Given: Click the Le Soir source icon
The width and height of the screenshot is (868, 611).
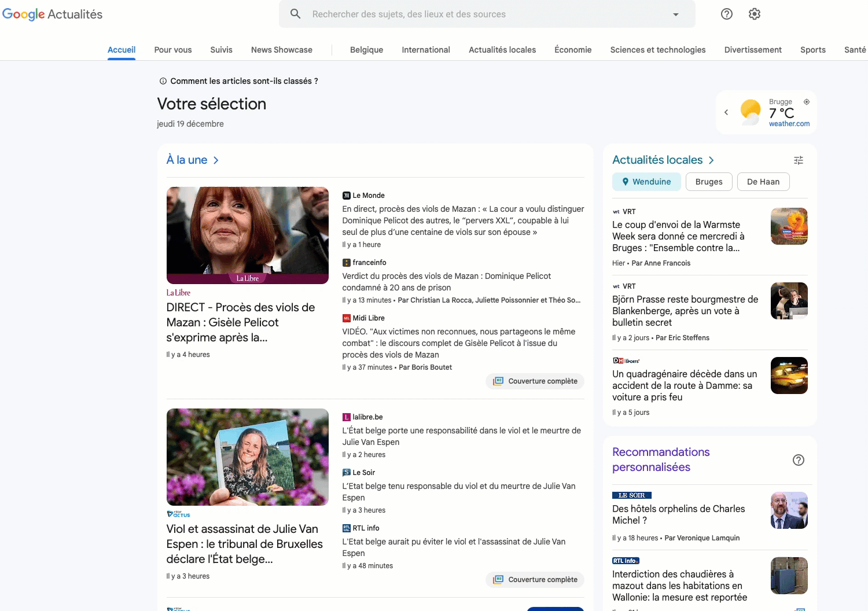Looking at the screenshot, I should [x=346, y=473].
